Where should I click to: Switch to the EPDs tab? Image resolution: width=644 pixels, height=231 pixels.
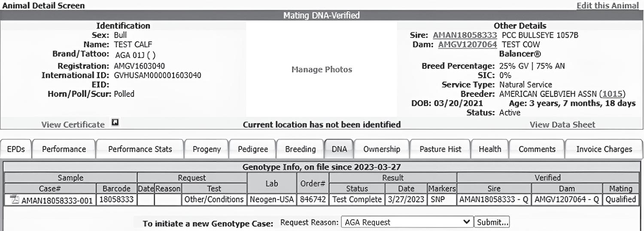(16, 149)
